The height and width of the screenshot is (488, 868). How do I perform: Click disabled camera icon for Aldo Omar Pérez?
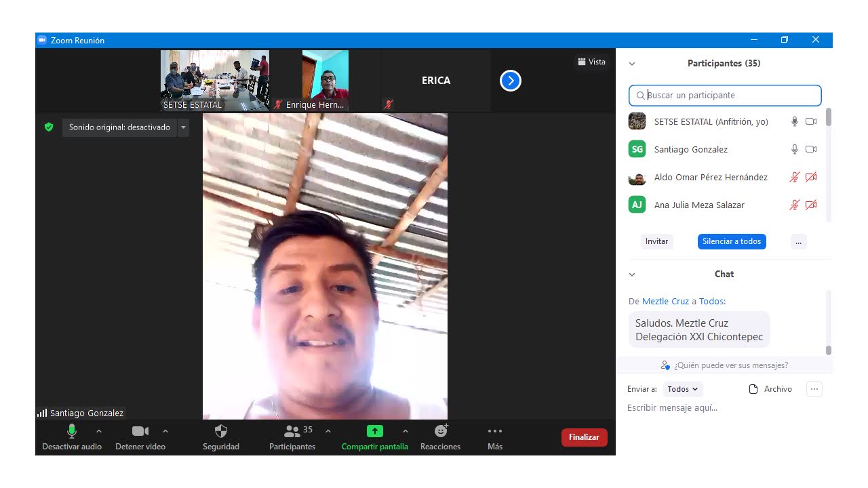click(811, 177)
